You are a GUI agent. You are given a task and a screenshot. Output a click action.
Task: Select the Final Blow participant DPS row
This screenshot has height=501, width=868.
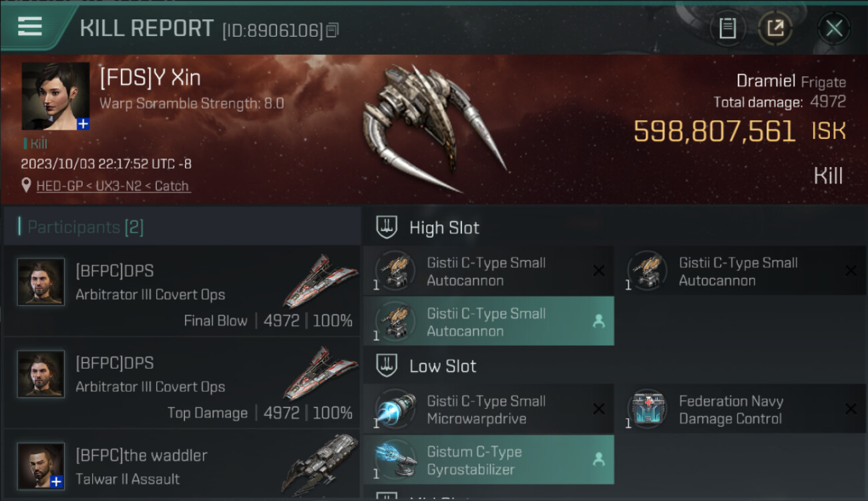coord(182,291)
